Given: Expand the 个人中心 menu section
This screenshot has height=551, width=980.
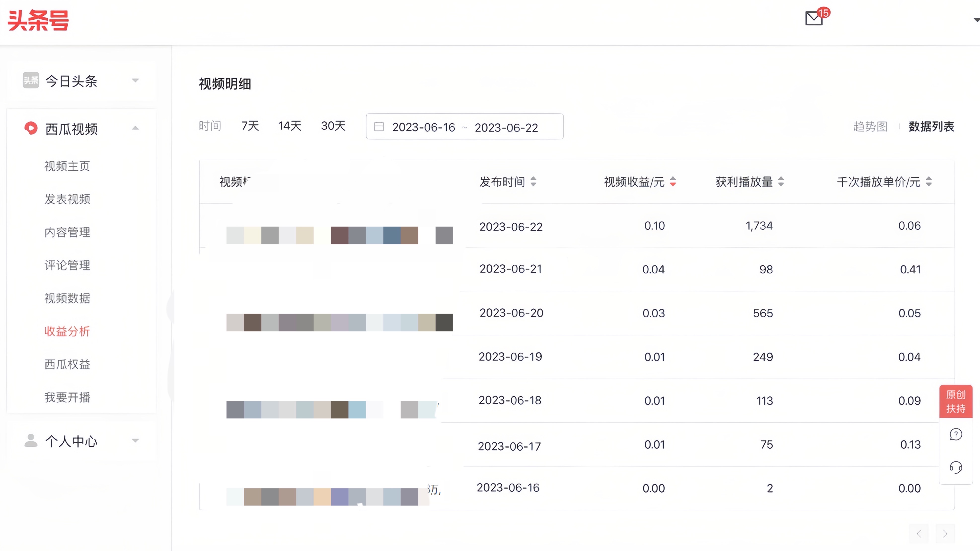Looking at the screenshot, I should click(x=135, y=441).
